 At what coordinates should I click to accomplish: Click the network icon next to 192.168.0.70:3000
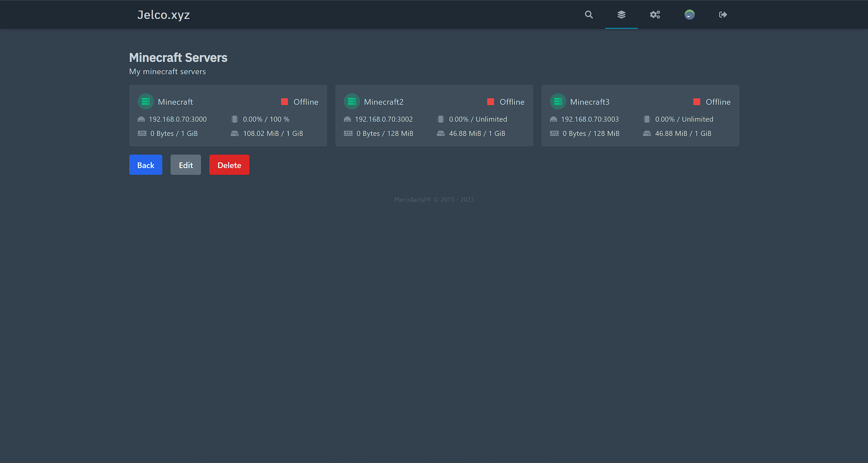pos(141,119)
